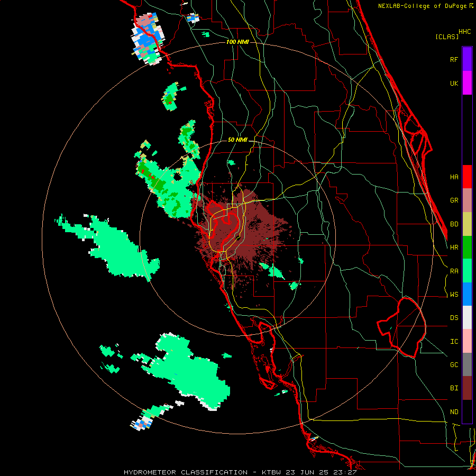This screenshot has width=476, height=476.
Task: Click the GR legend label text
Action: pos(454,200)
